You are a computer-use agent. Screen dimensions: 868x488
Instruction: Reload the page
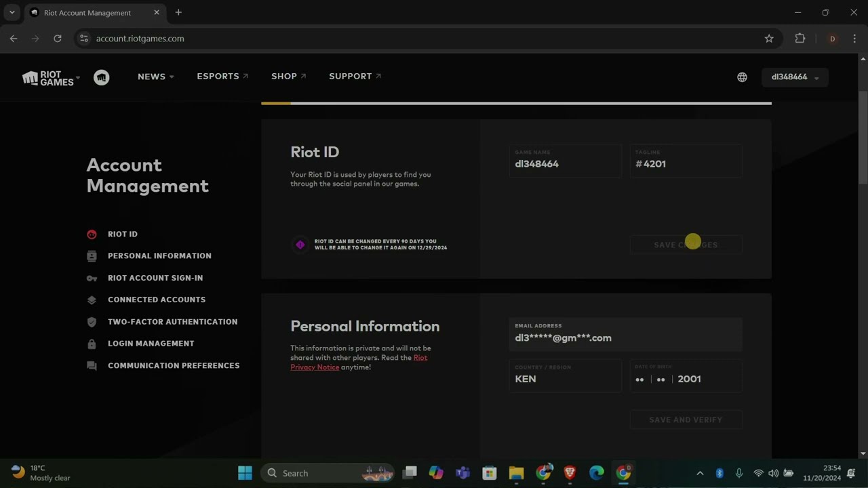pos(58,39)
